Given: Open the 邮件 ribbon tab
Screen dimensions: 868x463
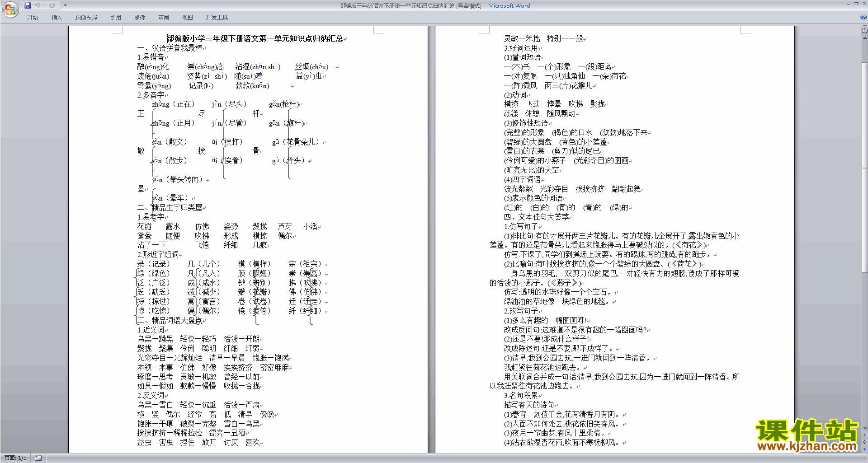Looking at the screenshot, I should (x=139, y=18).
